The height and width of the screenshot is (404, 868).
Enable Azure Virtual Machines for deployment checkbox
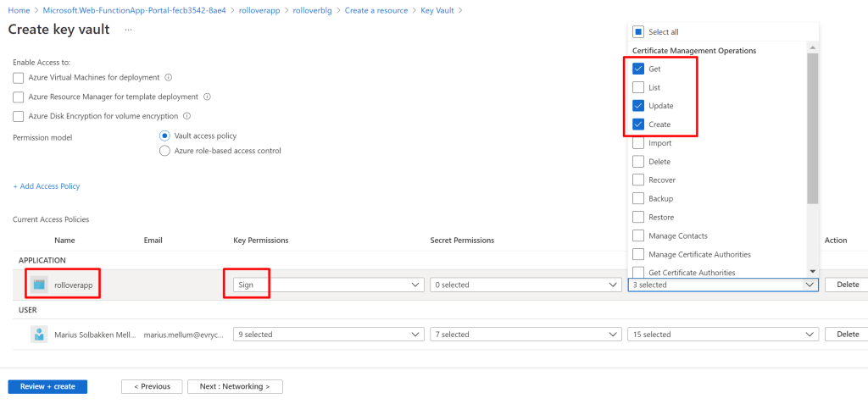tap(19, 78)
